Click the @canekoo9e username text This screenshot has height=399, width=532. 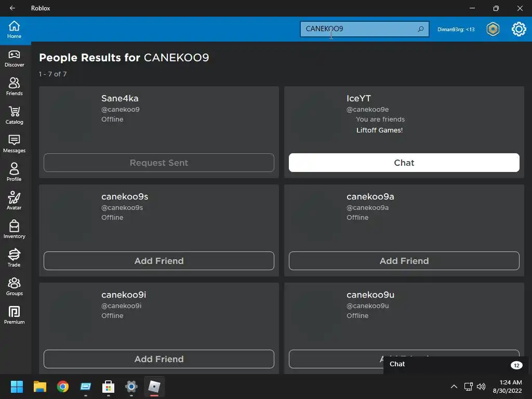point(367,109)
